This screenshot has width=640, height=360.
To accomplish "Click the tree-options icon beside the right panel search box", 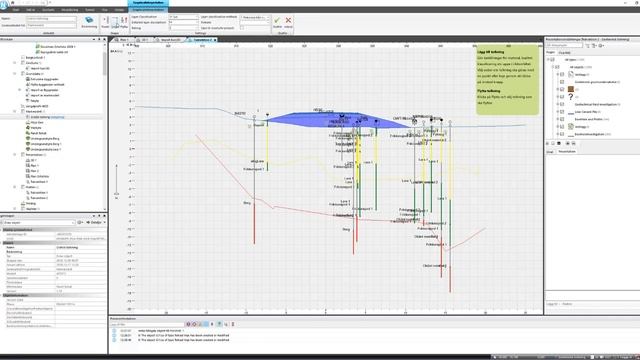I will (593, 45).
